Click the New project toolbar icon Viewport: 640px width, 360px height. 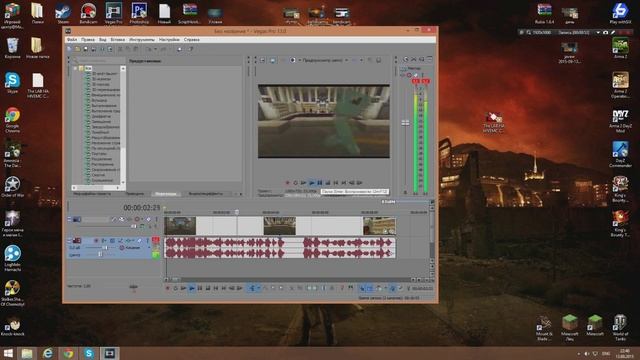coord(69,49)
